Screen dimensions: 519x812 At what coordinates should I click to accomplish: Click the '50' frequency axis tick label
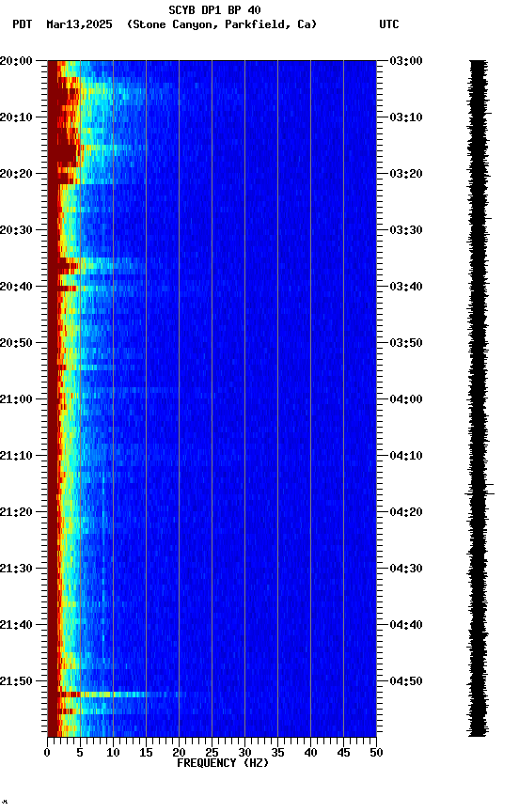pos(376,753)
